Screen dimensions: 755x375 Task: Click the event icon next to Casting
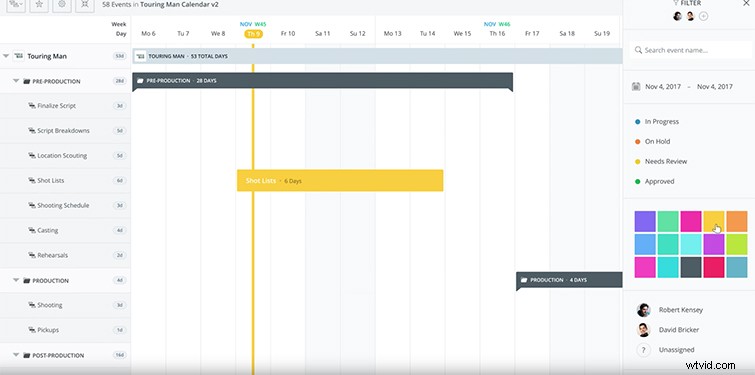point(32,231)
